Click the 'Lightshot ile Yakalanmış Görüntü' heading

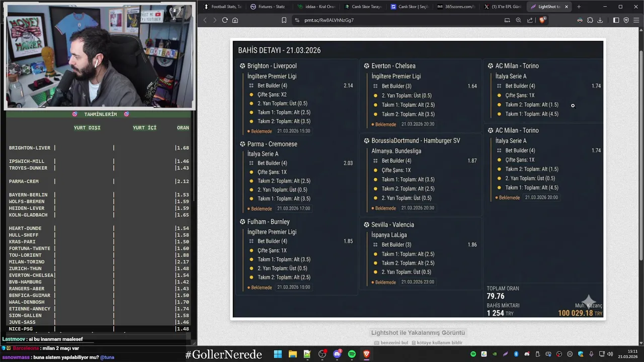tap(418, 332)
